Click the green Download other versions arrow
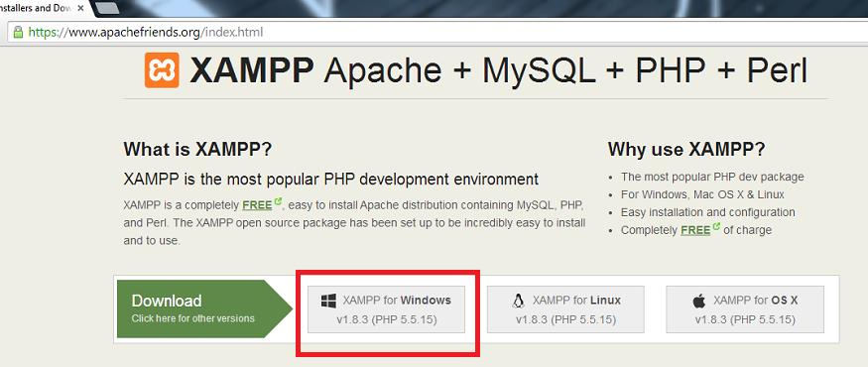Screen dimensions: 868x367 click(204, 308)
